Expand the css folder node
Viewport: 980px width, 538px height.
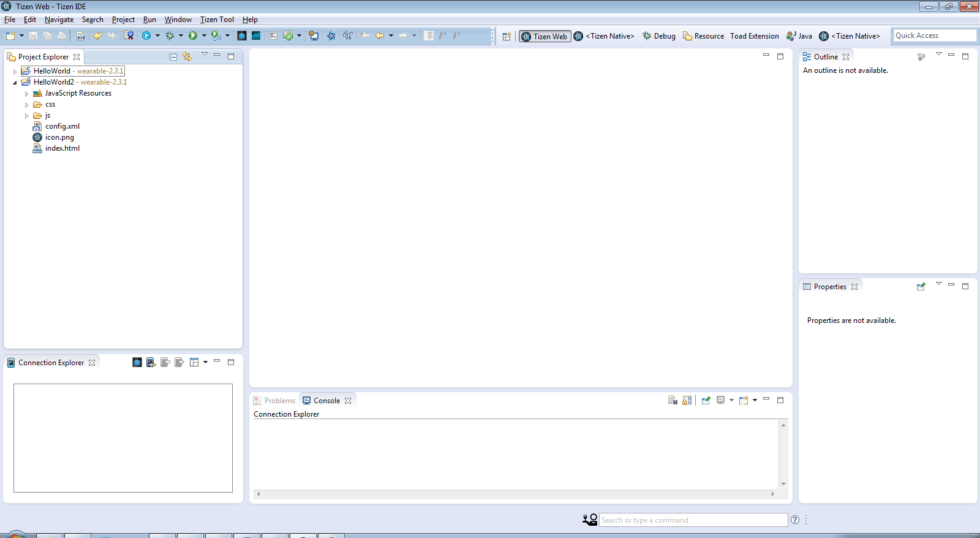click(26, 105)
